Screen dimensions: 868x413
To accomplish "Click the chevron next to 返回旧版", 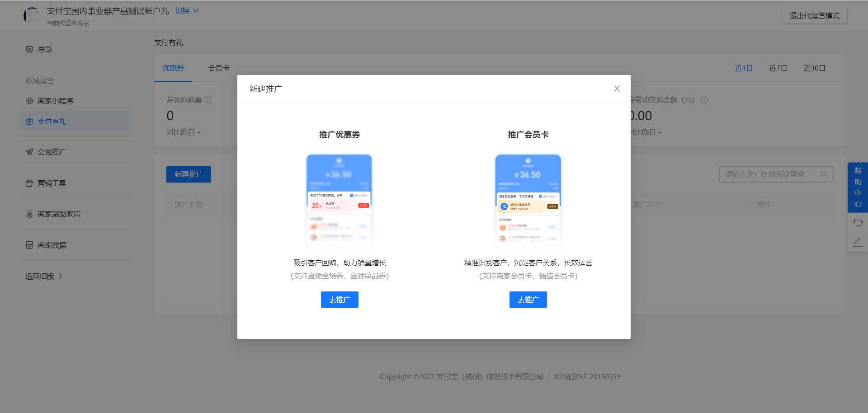I will coord(60,276).
